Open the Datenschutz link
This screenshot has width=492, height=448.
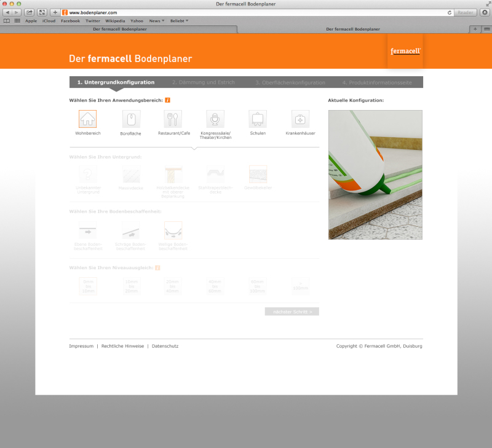click(x=165, y=346)
